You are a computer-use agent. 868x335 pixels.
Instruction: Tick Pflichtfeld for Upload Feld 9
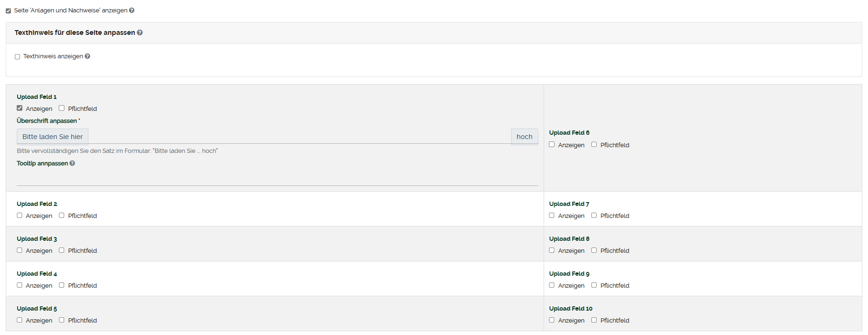click(x=594, y=285)
